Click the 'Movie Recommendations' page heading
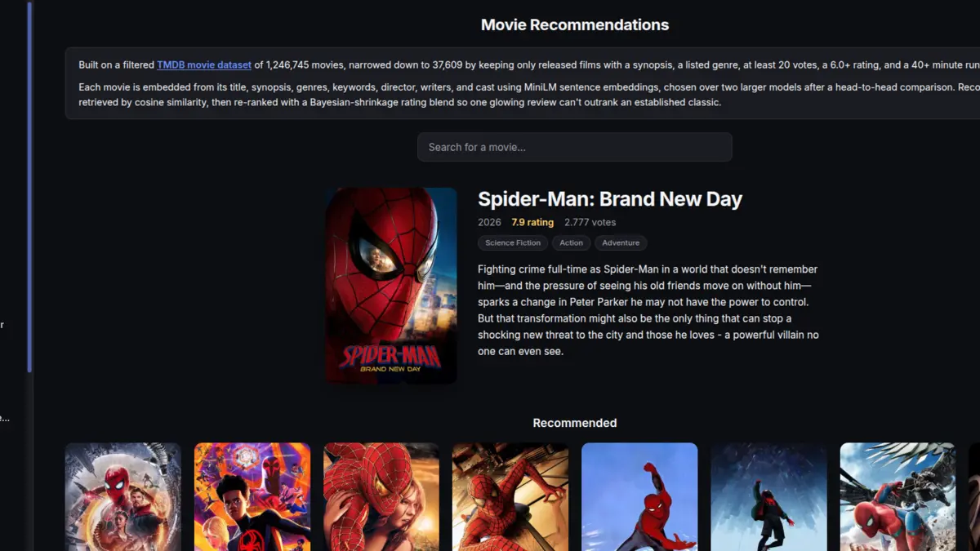The image size is (980, 551). point(575,24)
